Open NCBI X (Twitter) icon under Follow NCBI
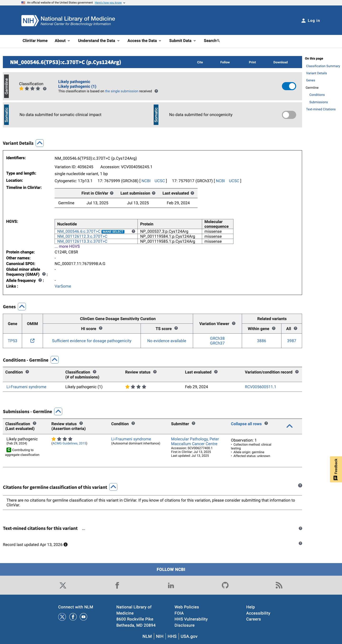Screen dimensions: 342x644 tap(63, 585)
